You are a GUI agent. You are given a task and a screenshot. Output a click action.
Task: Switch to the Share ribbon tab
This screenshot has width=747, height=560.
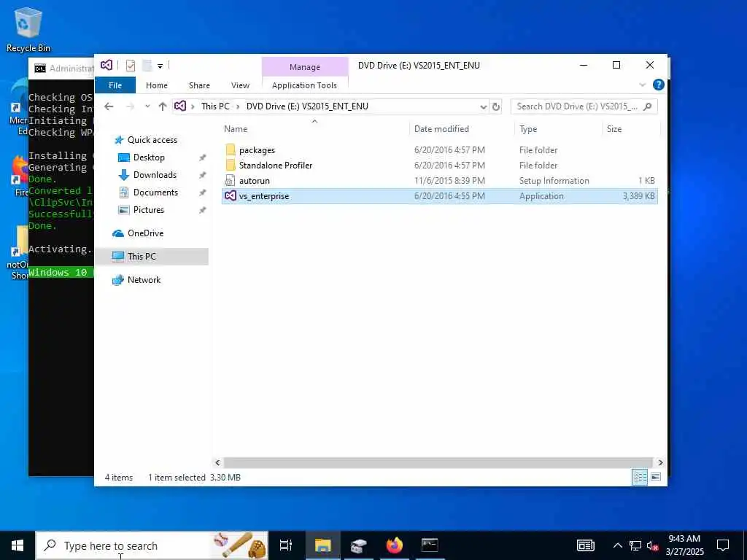(x=199, y=85)
